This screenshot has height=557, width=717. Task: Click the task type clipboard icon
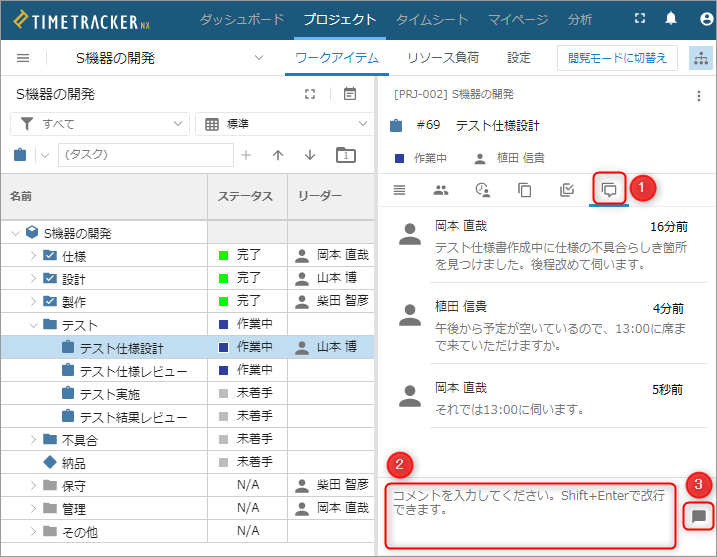tap(20, 155)
